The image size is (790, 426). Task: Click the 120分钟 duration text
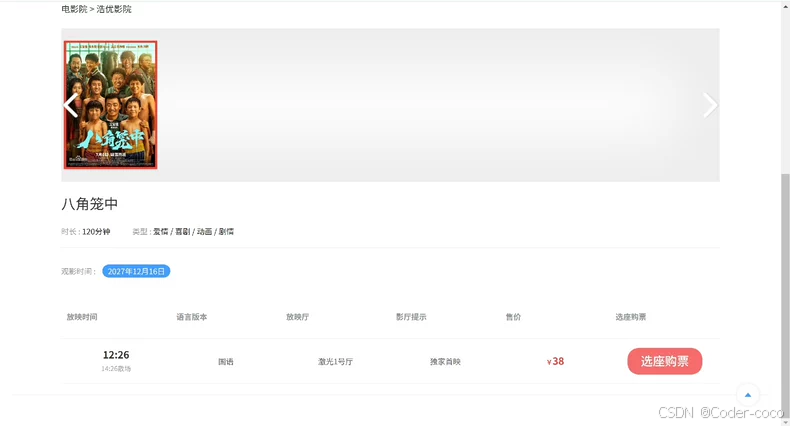tap(96, 232)
